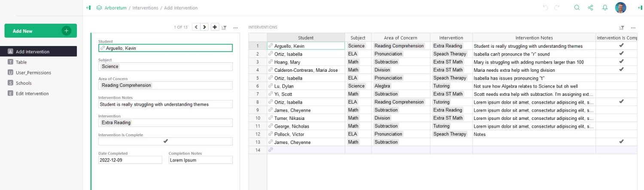This screenshot has width=644, height=190.
Task: Toggle the complete checkmark in row 2
Action: click(x=621, y=53)
